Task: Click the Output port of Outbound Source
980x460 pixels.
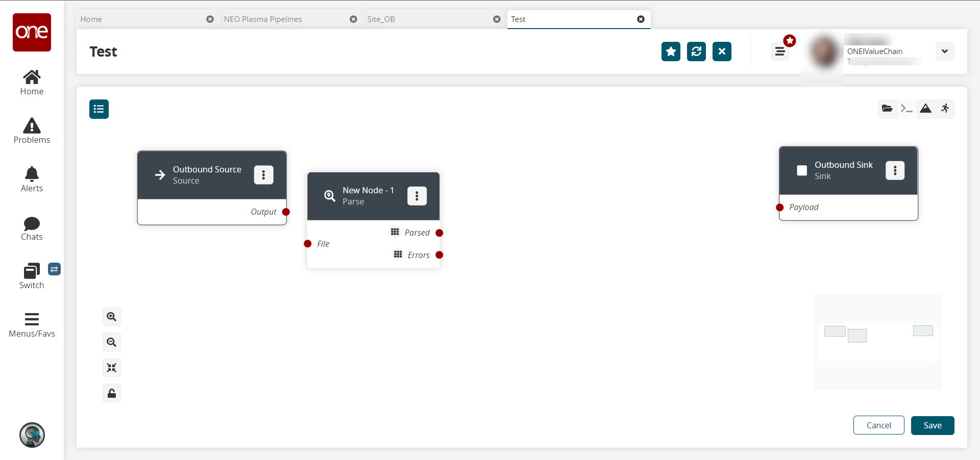Action: [x=286, y=212]
